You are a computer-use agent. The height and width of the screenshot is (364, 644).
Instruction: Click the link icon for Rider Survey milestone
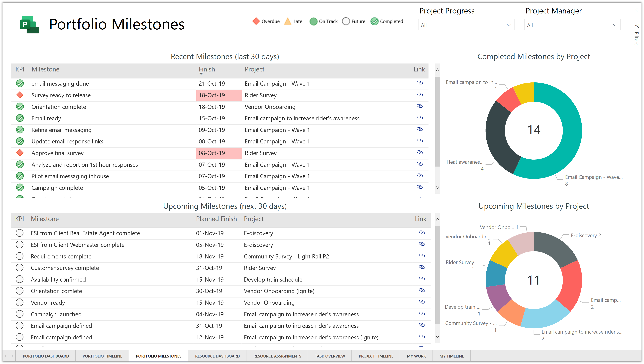[419, 95]
